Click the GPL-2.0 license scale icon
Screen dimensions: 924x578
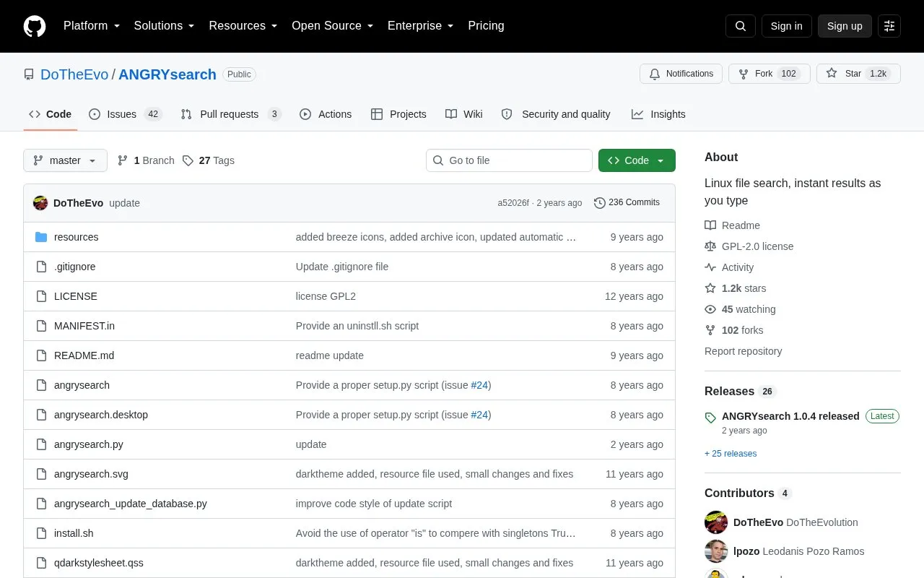[x=710, y=246]
